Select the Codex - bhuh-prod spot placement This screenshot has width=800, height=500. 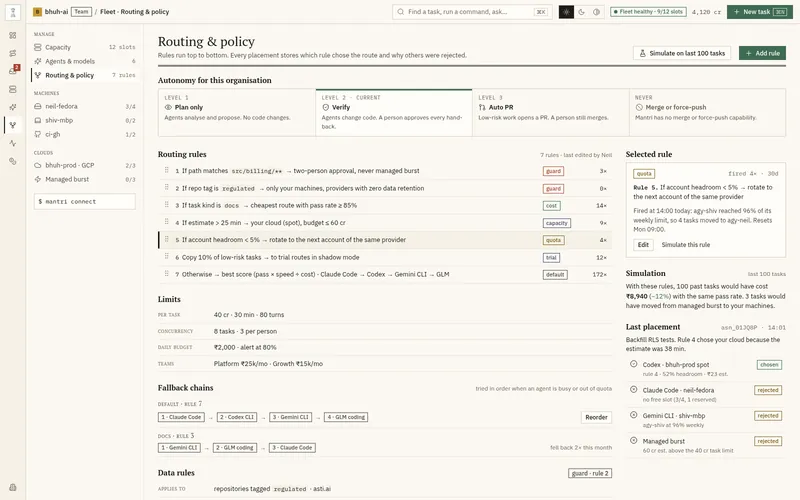tap(706, 369)
